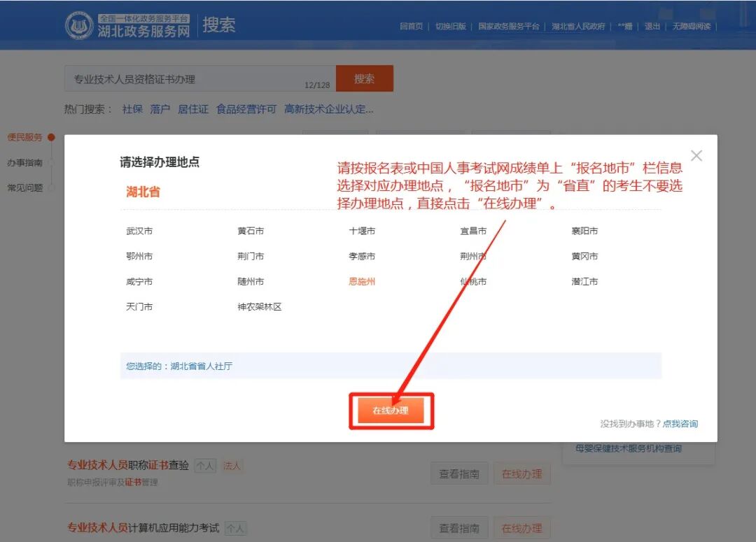Switch to 办事指南 sidebar section
The height and width of the screenshot is (542, 756).
[x=25, y=163]
